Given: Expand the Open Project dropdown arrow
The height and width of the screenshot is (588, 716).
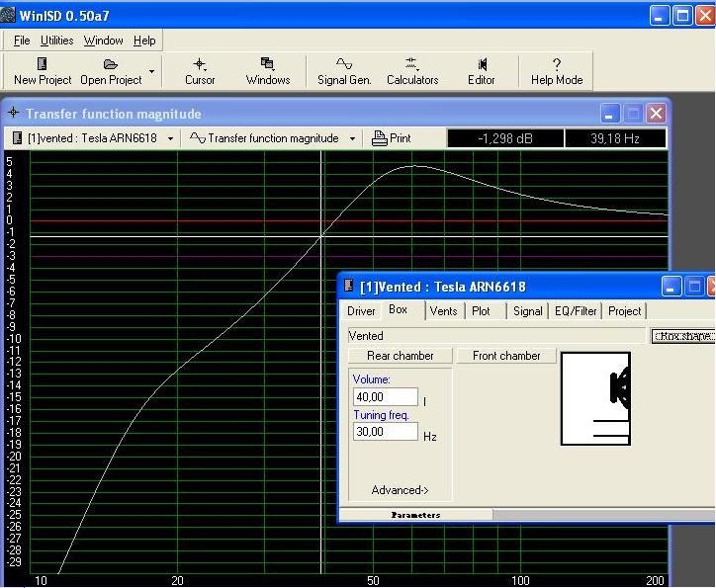Looking at the screenshot, I should point(152,71).
